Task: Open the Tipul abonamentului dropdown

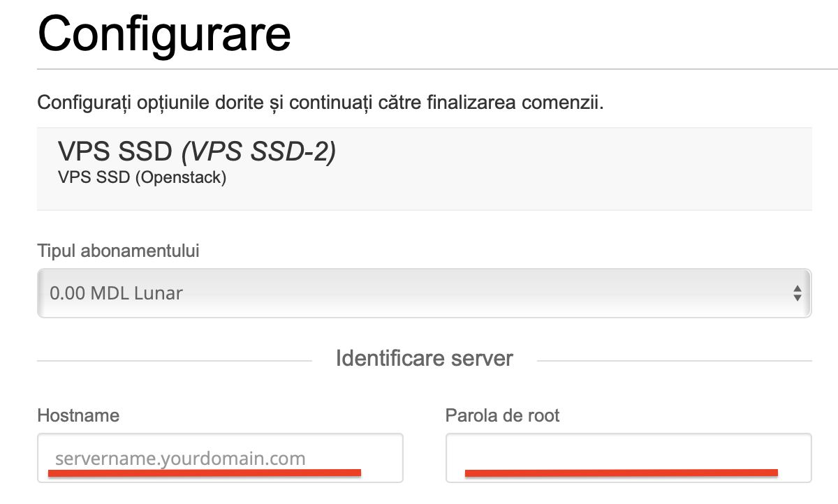Action: tap(423, 292)
